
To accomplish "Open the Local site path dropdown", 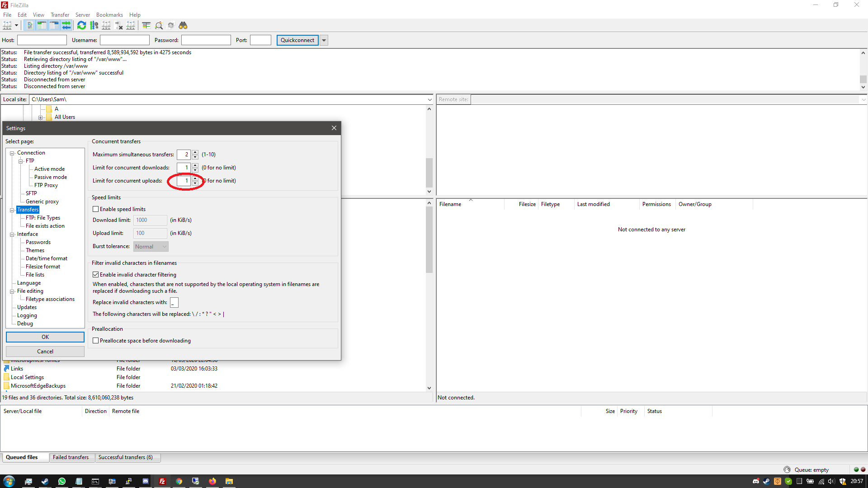I will (x=429, y=99).
